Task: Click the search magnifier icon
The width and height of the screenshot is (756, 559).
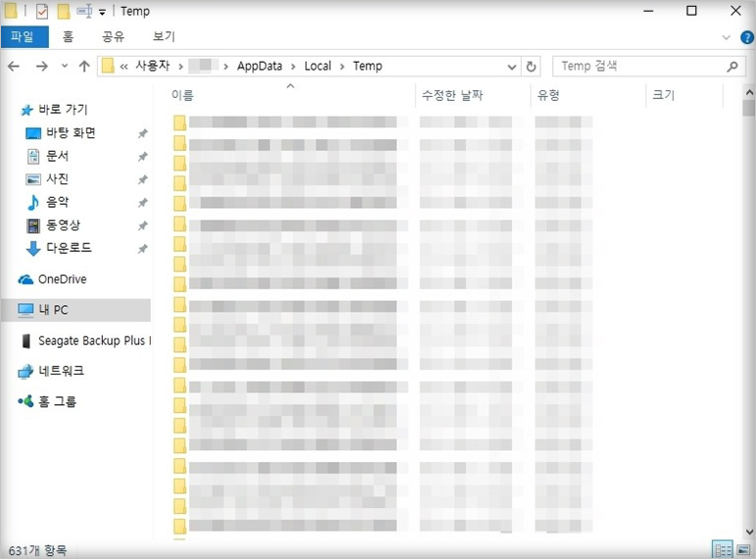Action: click(732, 67)
